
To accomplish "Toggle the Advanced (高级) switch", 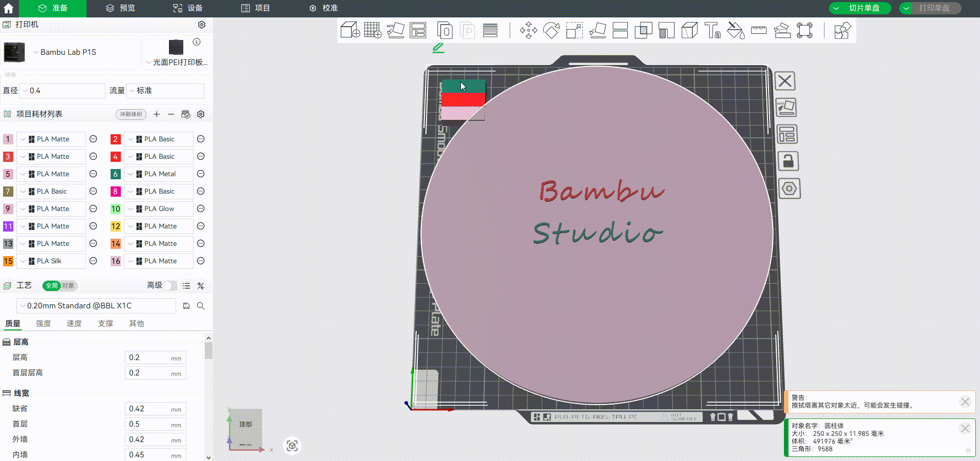I will [171, 286].
